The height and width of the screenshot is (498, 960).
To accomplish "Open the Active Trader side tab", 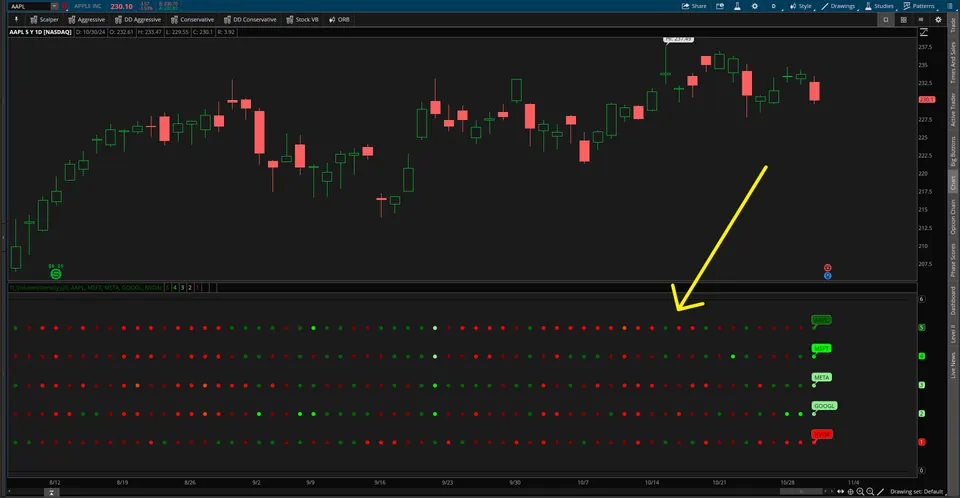I will [953, 110].
